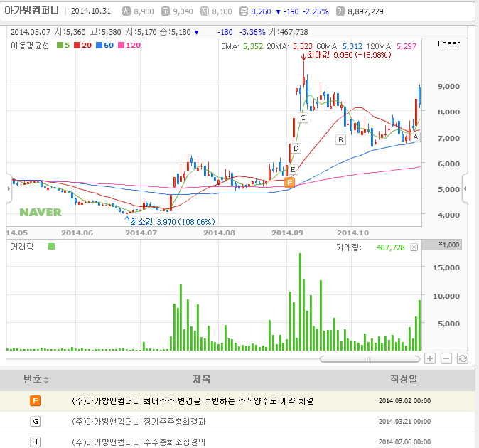Open 정기주주총회결과 disclosure

click(x=139, y=422)
